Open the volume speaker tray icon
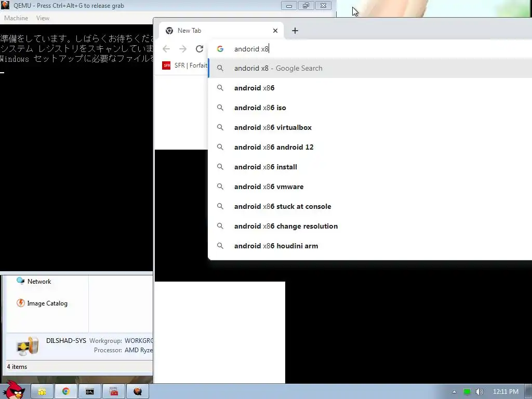This screenshot has height=399, width=532. 479,392
